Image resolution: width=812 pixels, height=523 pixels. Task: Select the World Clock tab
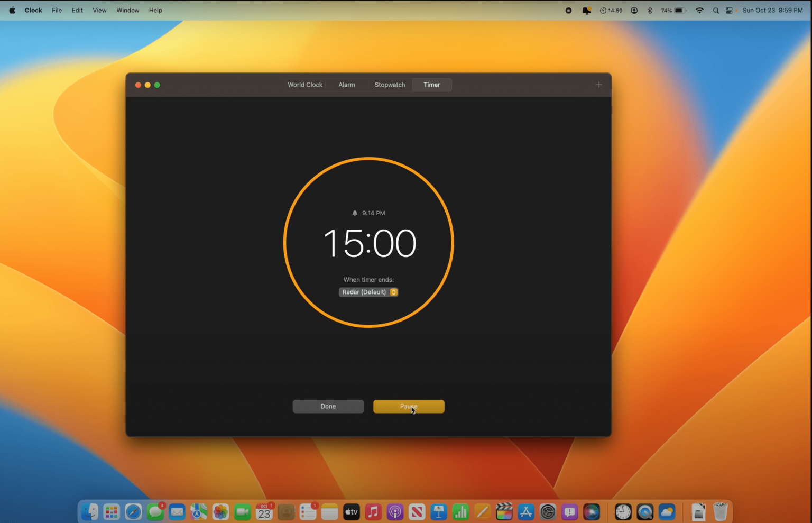point(305,85)
